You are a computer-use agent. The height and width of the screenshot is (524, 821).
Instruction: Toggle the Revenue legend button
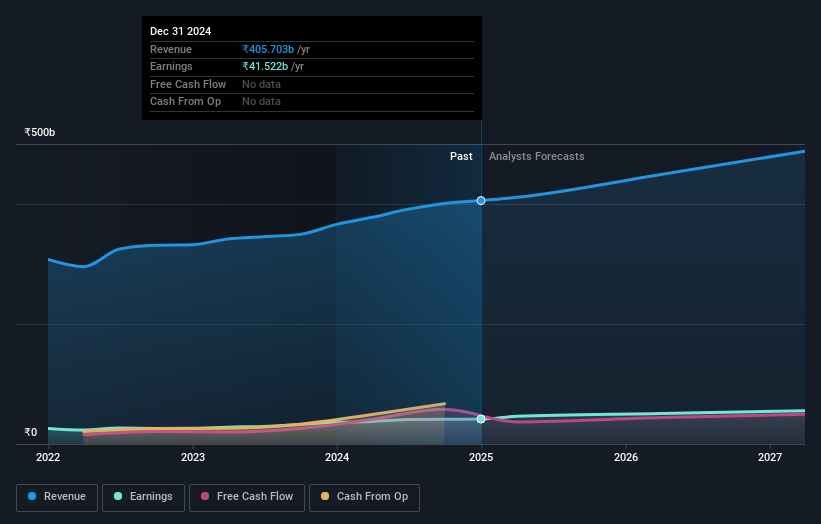[x=57, y=497]
